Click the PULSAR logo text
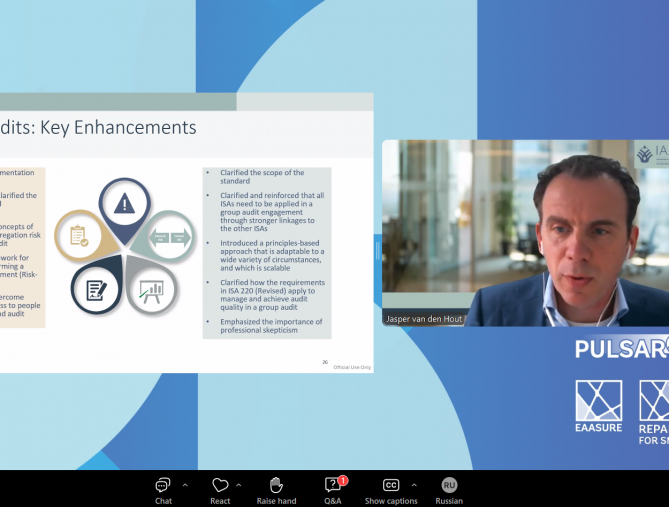The height and width of the screenshot is (507, 669). pyautogui.click(x=621, y=349)
